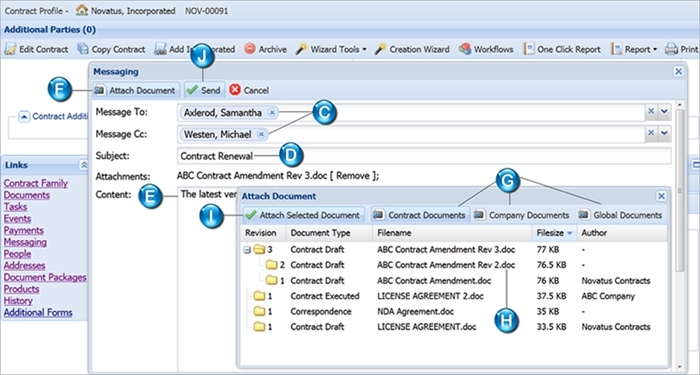Open the Workflows toolbar item
700x375 pixels.
486,49
